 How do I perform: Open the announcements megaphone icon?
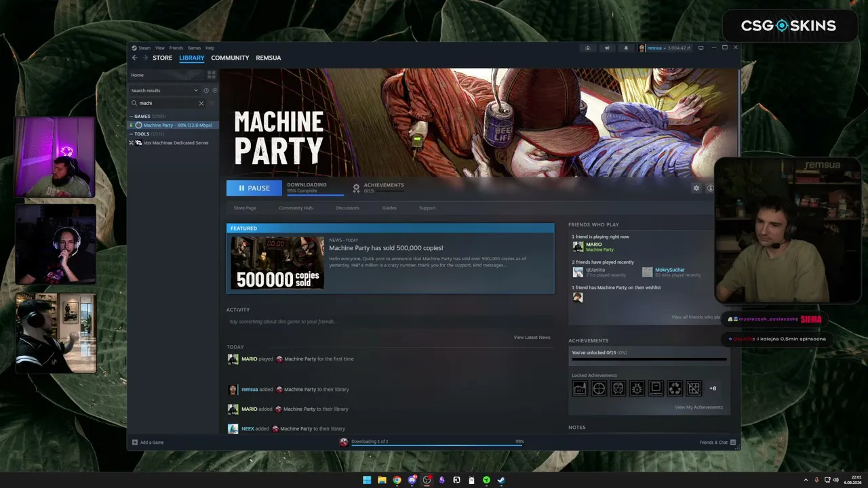click(x=607, y=48)
